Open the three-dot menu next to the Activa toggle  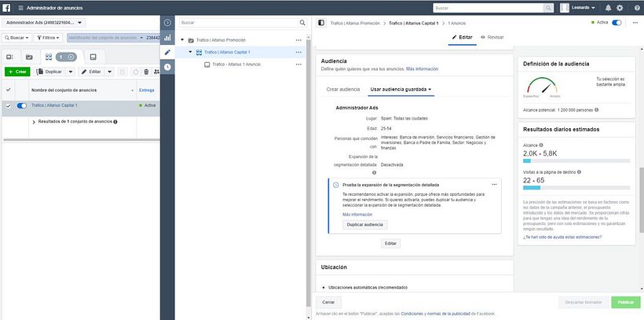tap(635, 23)
